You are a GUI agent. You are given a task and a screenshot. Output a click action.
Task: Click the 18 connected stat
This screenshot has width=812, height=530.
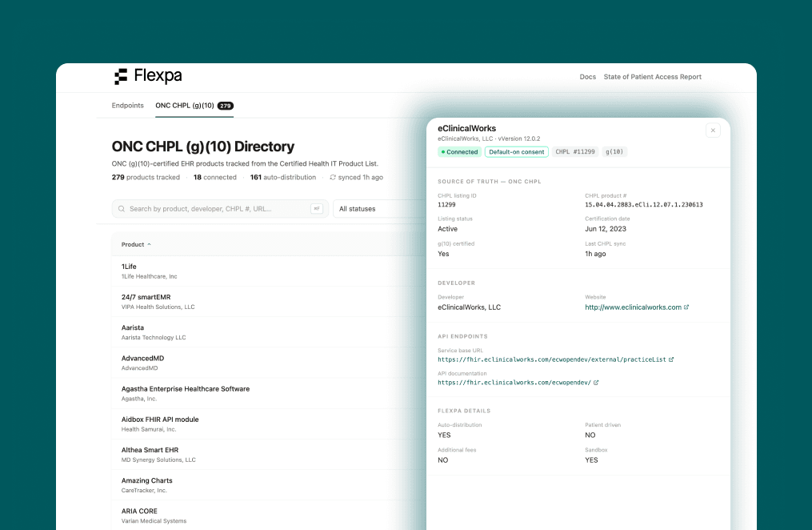pos(215,177)
